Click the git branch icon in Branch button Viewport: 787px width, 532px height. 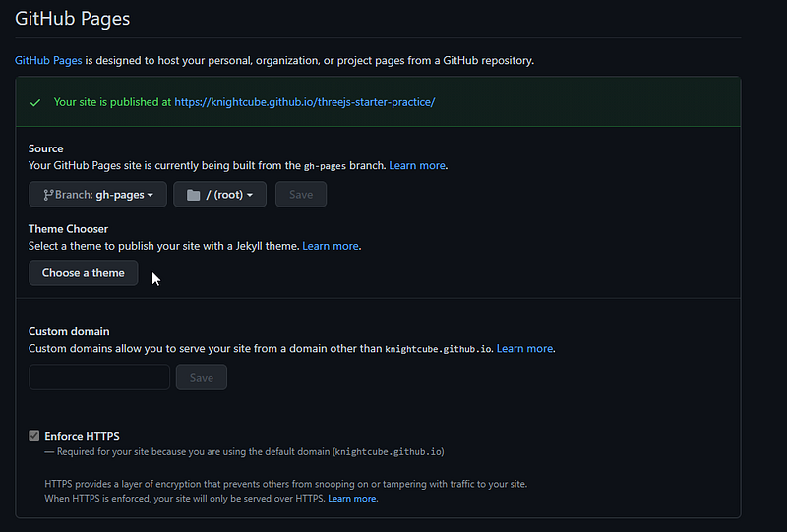pyautogui.click(x=48, y=195)
